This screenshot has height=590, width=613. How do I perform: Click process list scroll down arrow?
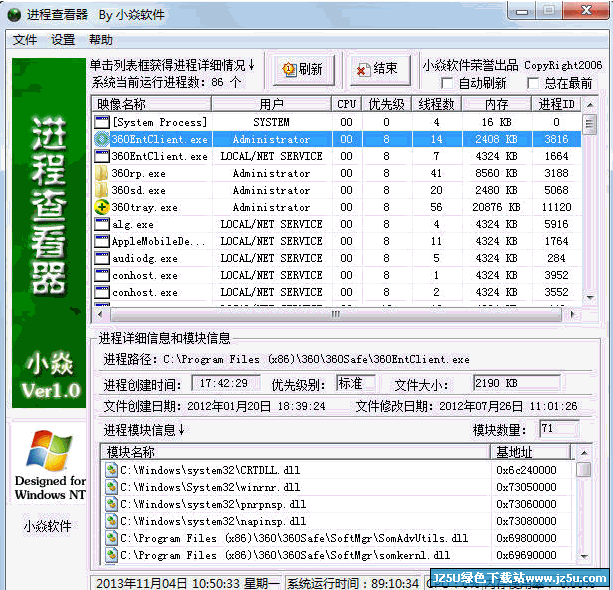(590, 298)
